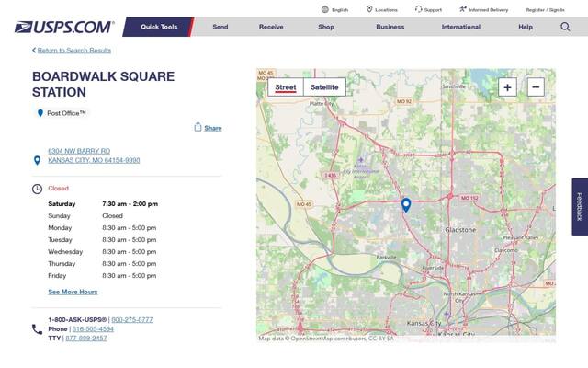Image resolution: width=588 pixels, height=368 pixels.
Task: Open the Feedback side tab
Action: click(x=580, y=206)
